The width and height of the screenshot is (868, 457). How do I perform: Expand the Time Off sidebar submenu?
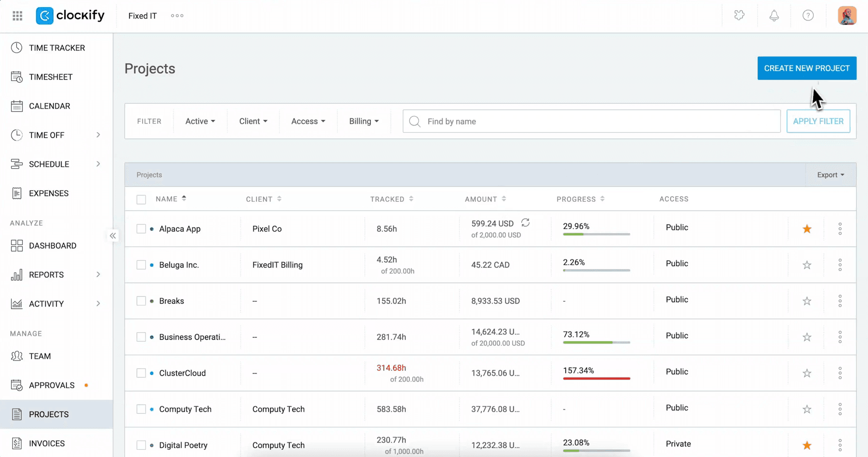point(98,135)
